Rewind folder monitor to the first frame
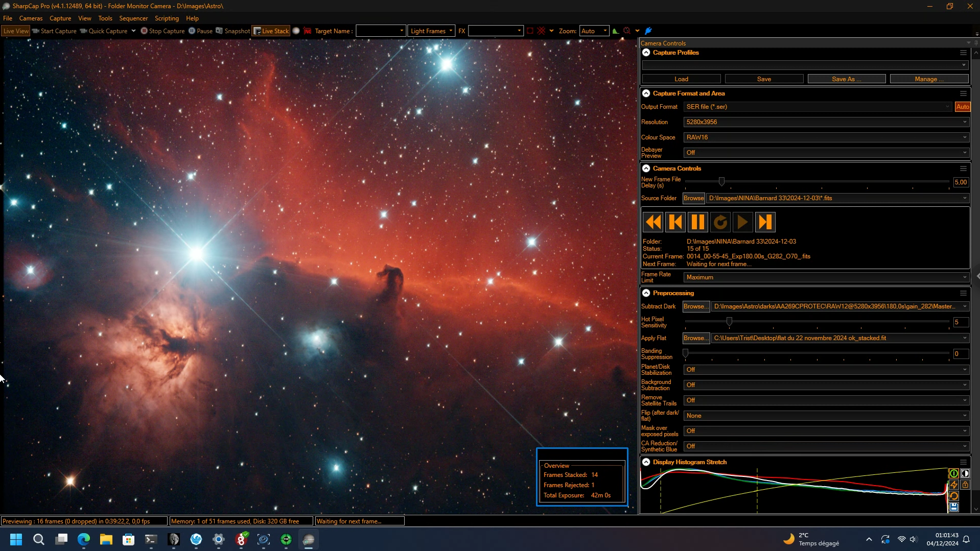The height and width of the screenshot is (551, 980). pyautogui.click(x=653, y=222)
